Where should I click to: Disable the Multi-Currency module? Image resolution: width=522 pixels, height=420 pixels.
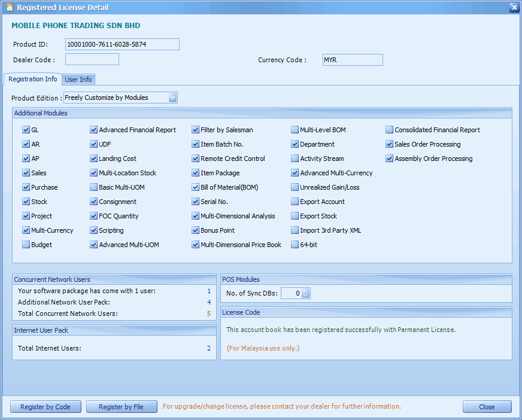tap(26, 230)
